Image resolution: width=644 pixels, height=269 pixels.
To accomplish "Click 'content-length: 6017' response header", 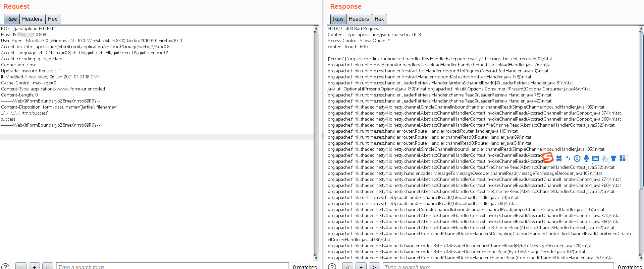I will click(348, 47).
